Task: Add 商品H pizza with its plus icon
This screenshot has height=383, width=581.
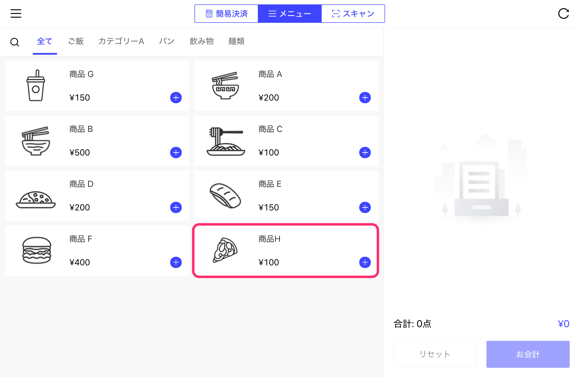Action: coord(365,262)
